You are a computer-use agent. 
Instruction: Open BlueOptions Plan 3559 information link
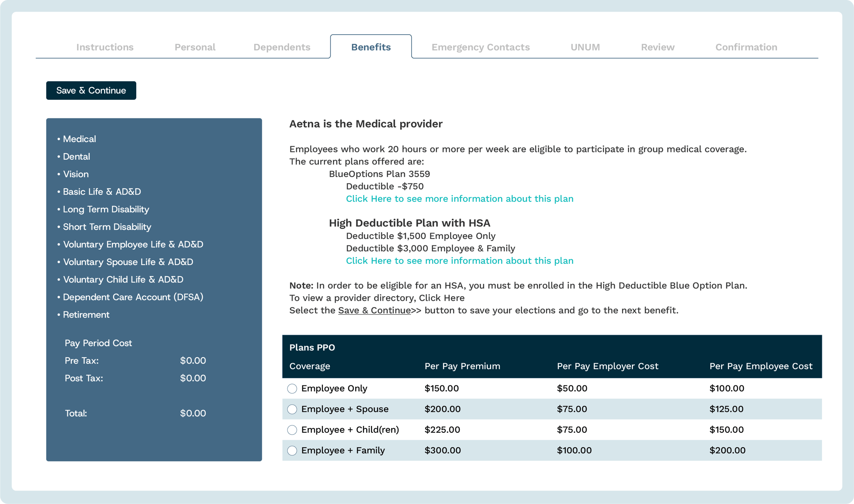[x=459, y=199]
